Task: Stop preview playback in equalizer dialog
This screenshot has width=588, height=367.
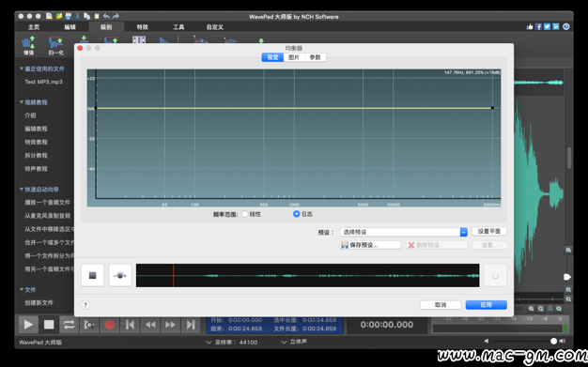Action: click(x=93, y=276)
